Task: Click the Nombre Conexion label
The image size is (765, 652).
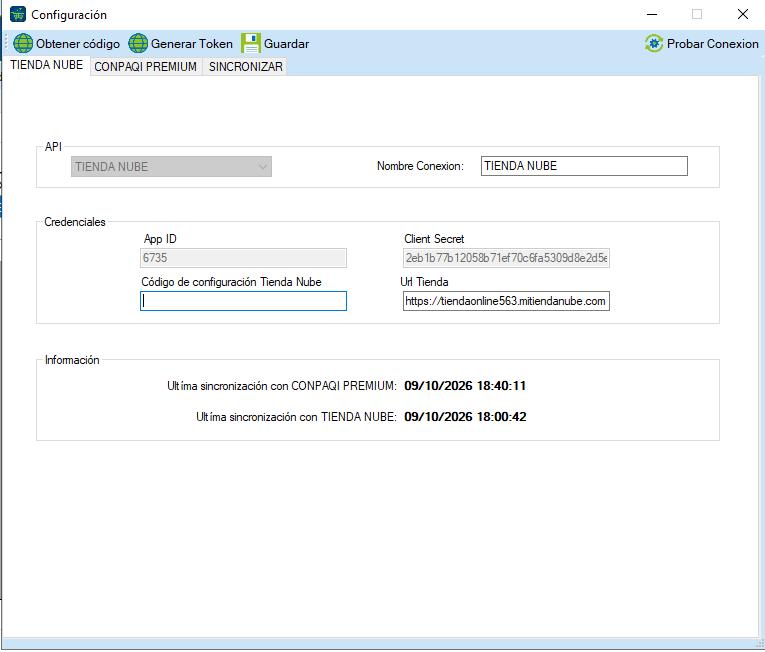Action: [x=420, y=166]
